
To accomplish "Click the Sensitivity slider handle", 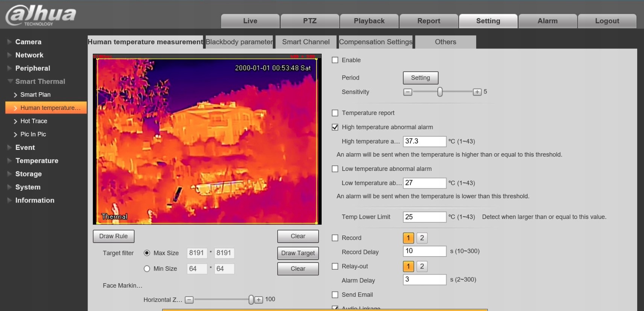I will tap(440, 92).
